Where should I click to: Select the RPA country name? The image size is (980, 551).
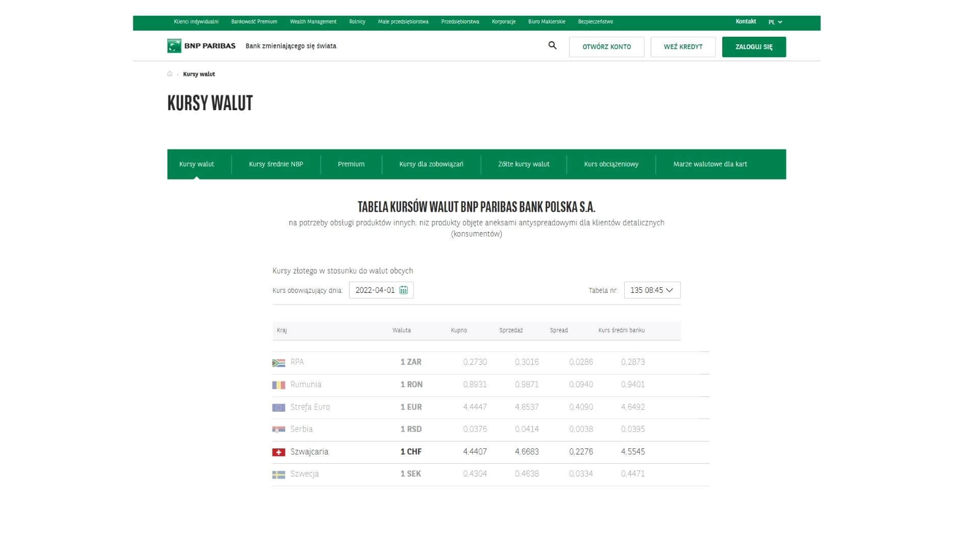[x=297, y=362]
